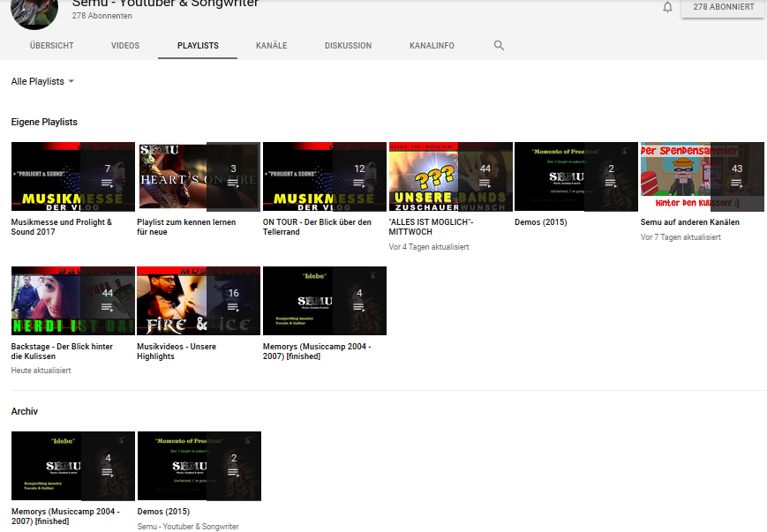Go to the Diskussion tab
This screenshot has width=767, height=532.
pyautogui.click(x=348, y=46)
